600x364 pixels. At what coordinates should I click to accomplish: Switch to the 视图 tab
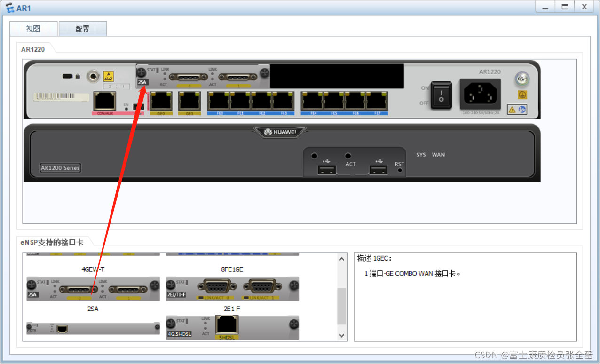pos(33,29)
